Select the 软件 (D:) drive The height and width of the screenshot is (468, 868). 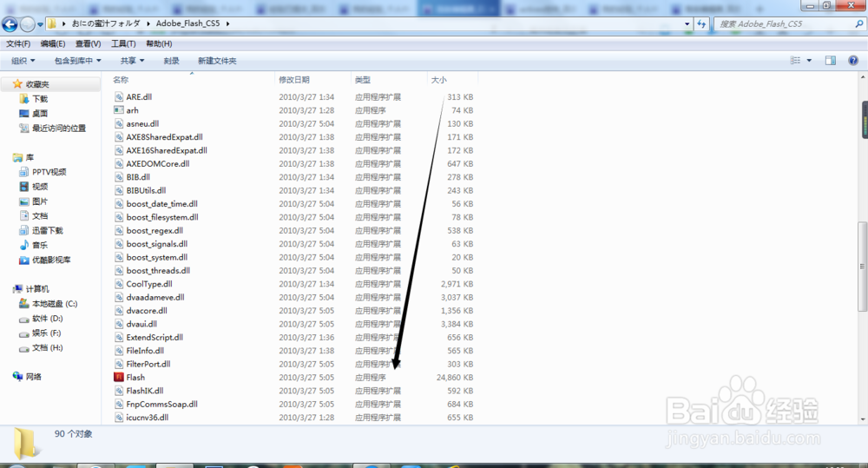[x=47, y=319]
